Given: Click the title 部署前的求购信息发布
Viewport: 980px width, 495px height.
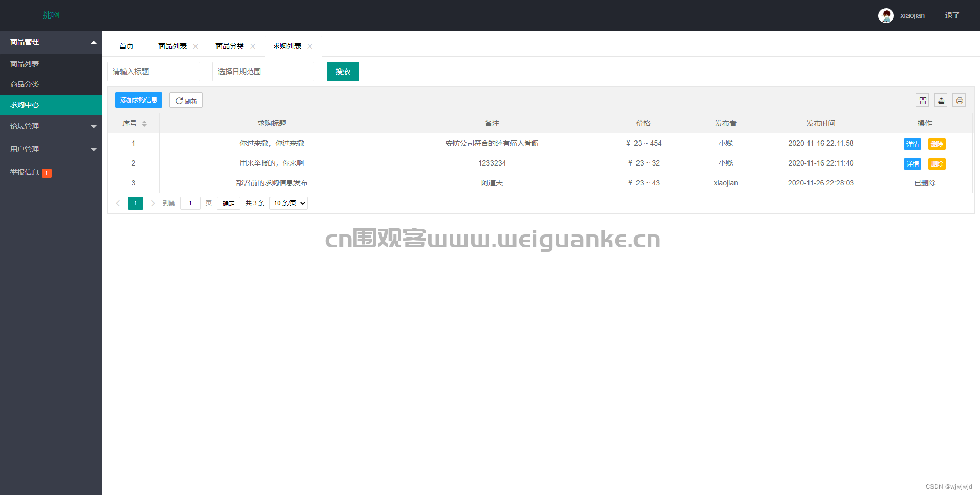Looking at the screenshot, I should [272, 183].
